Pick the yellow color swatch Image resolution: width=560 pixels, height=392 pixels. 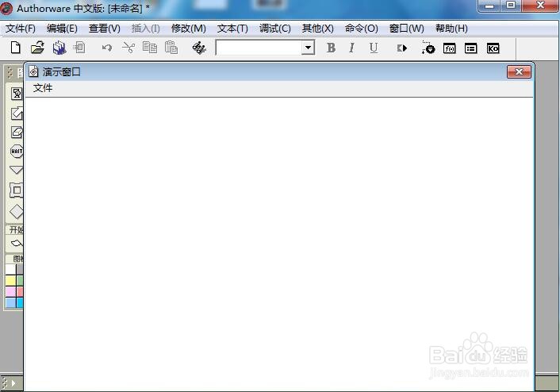click(11, 281)
